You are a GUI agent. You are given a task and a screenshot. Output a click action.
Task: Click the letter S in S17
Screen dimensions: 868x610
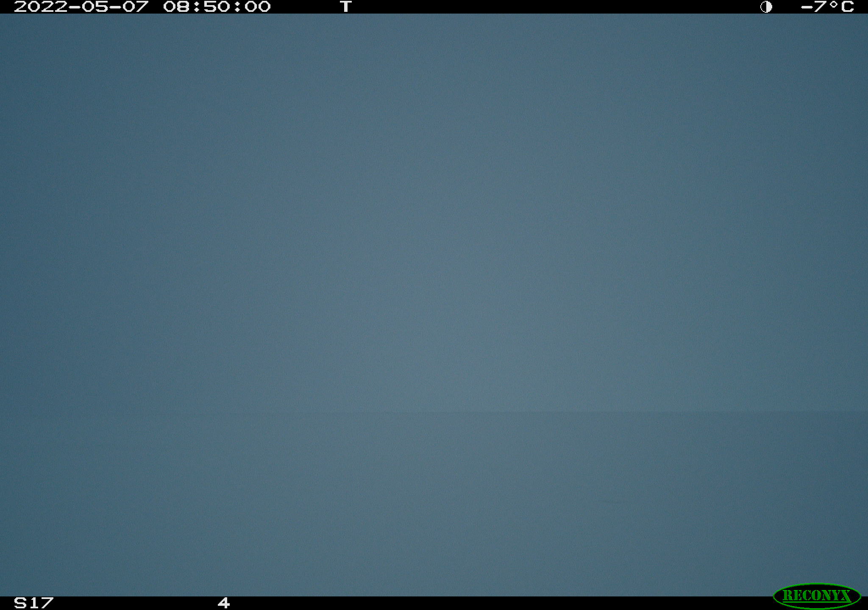(20, 603)
